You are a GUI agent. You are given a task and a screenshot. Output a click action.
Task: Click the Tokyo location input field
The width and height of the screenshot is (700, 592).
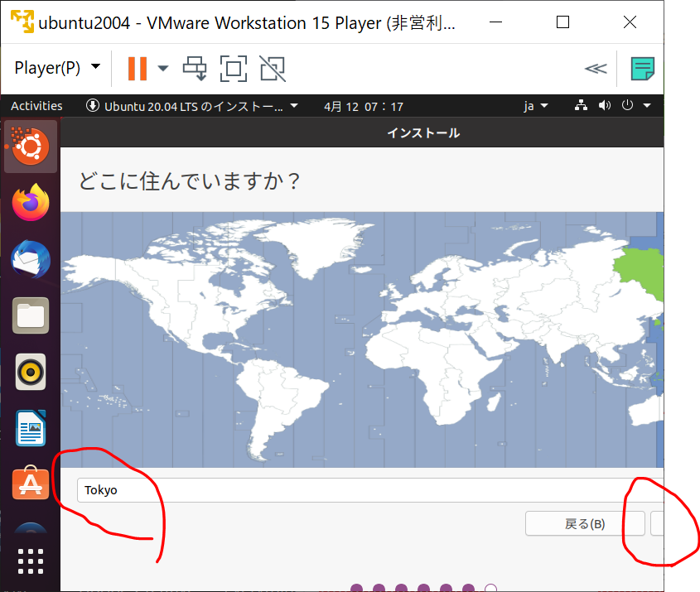coord(370,490)
